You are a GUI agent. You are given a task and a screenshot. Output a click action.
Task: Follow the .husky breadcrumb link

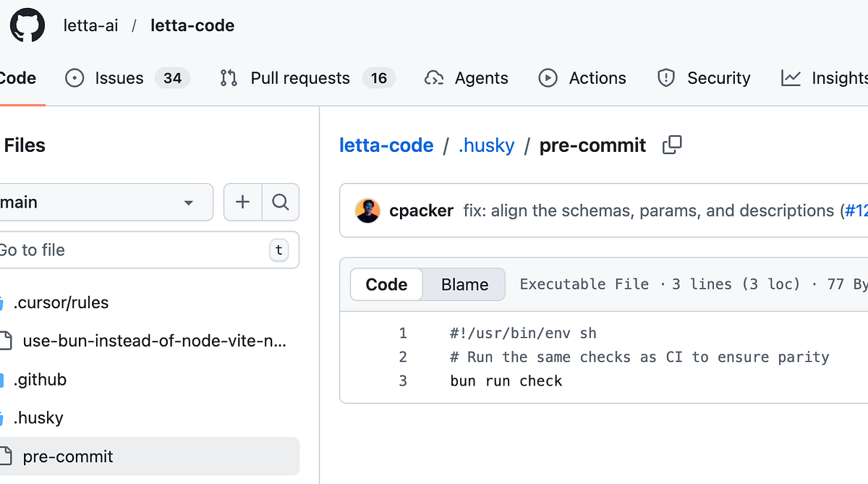[487, 145]
